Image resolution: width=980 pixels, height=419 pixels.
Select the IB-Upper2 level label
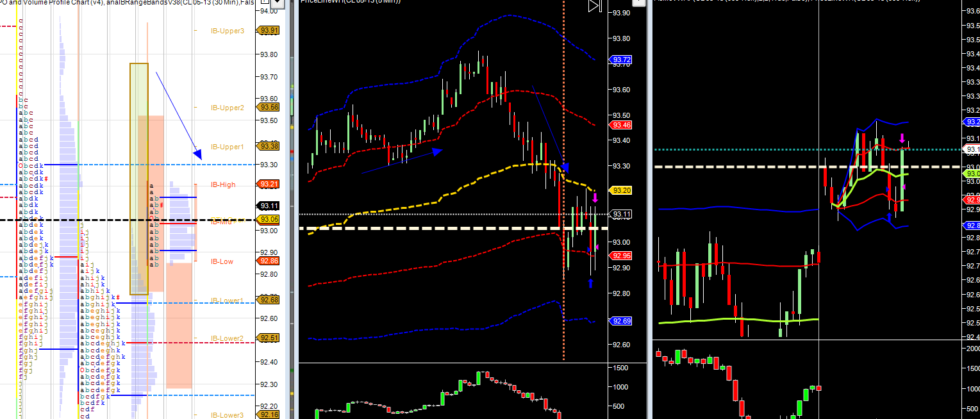228,108
